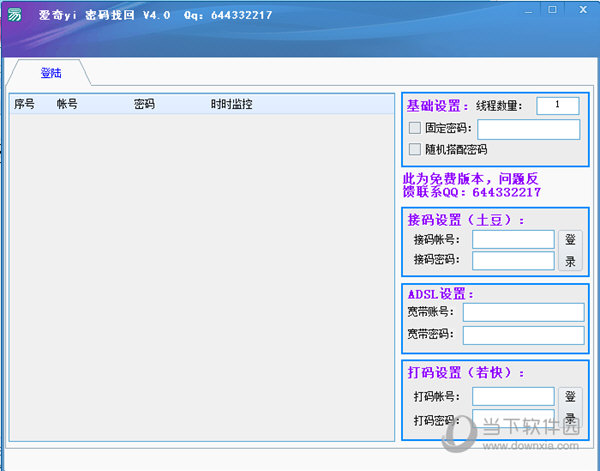
Task: Click the 宽带帐号 input field
Action: 523,312
